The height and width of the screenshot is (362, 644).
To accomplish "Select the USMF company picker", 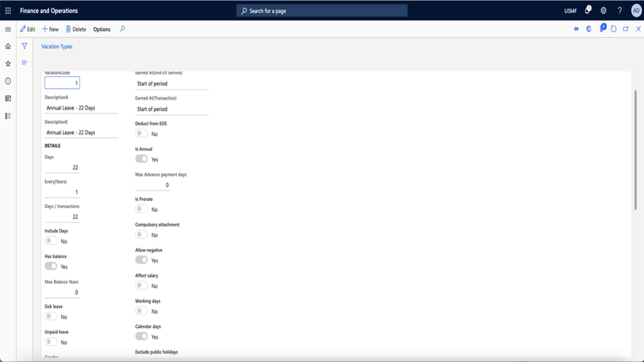I will tap(571, 11).
